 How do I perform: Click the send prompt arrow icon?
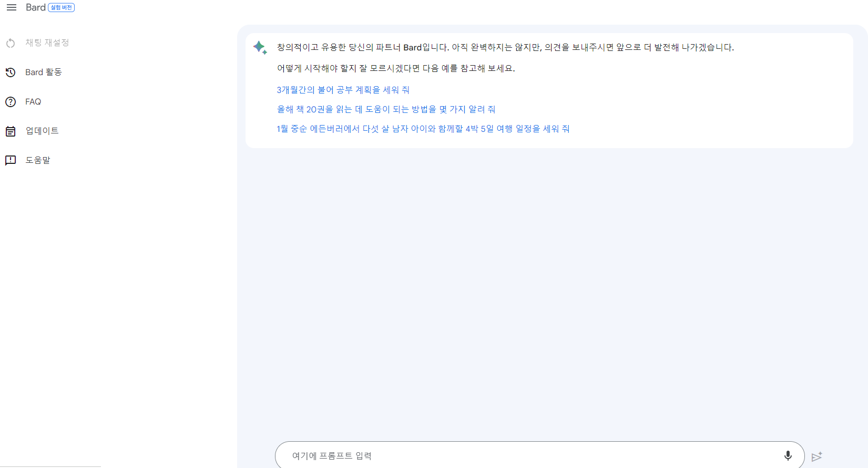(816, 456)
